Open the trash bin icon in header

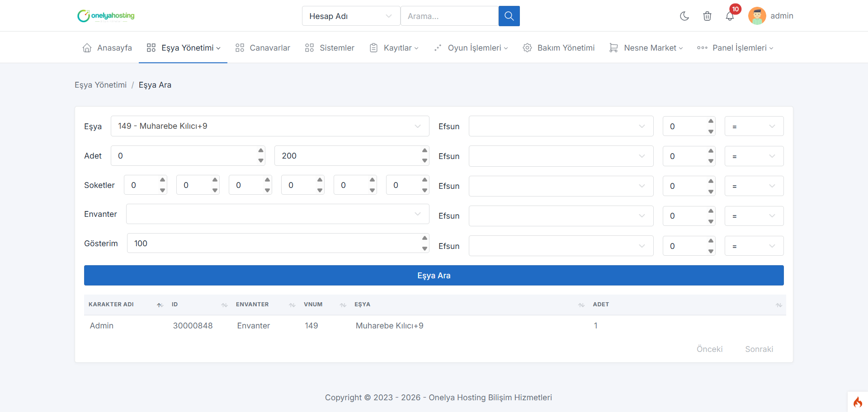(707, 16)
